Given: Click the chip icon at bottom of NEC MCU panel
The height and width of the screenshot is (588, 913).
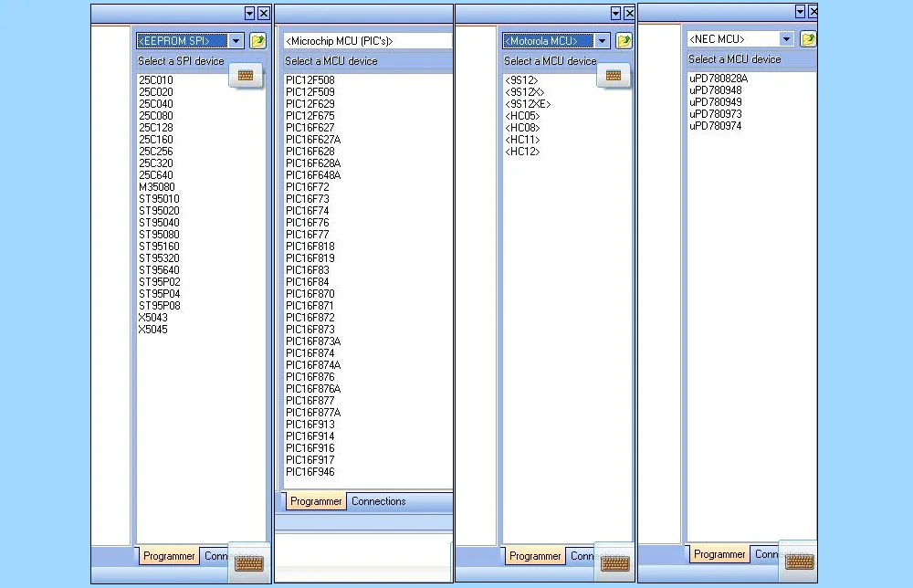Looking at the screenshot, I should click(x=799, y=562).
